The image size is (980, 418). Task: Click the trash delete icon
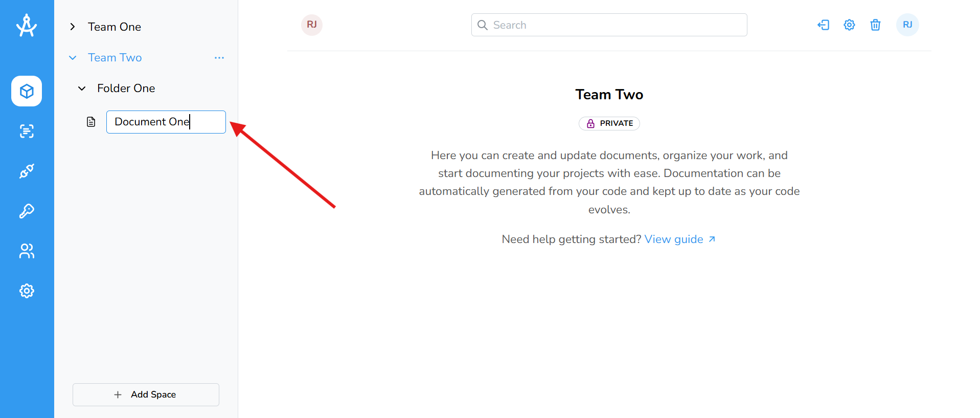coord(875,25)
